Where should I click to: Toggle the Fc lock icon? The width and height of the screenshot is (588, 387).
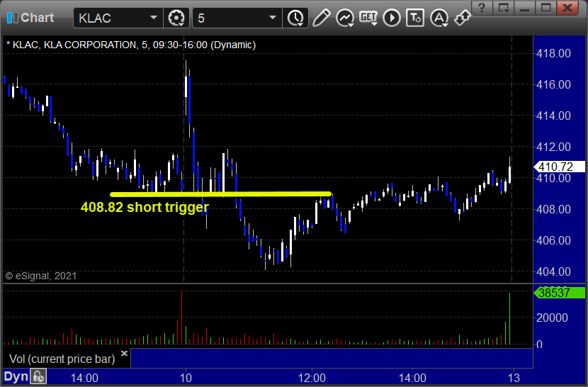click(x=38, y=376)
